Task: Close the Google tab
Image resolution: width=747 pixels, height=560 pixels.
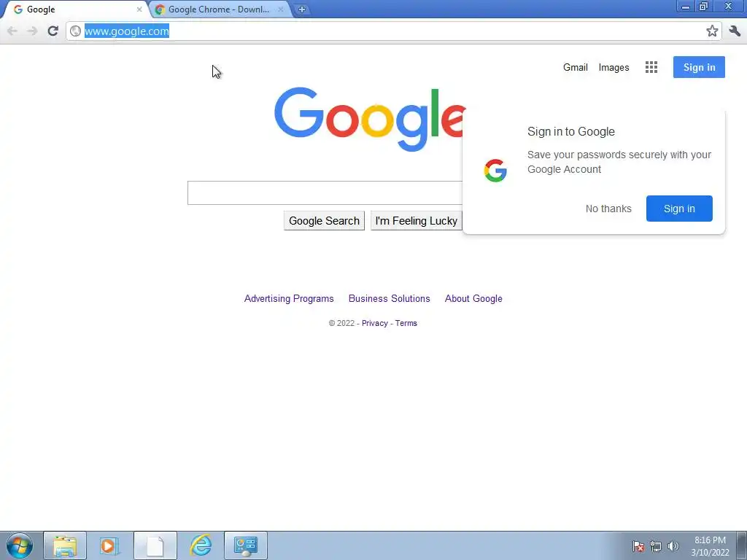Action: (139, 9)
